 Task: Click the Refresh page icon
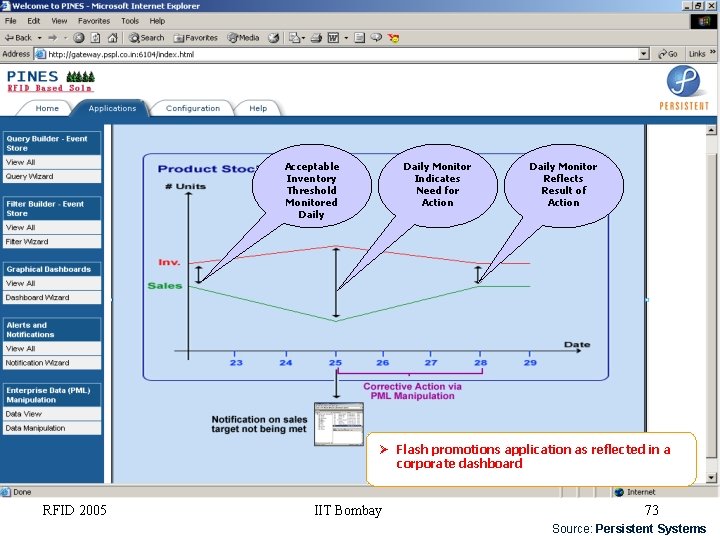click(x=96, y=38)
